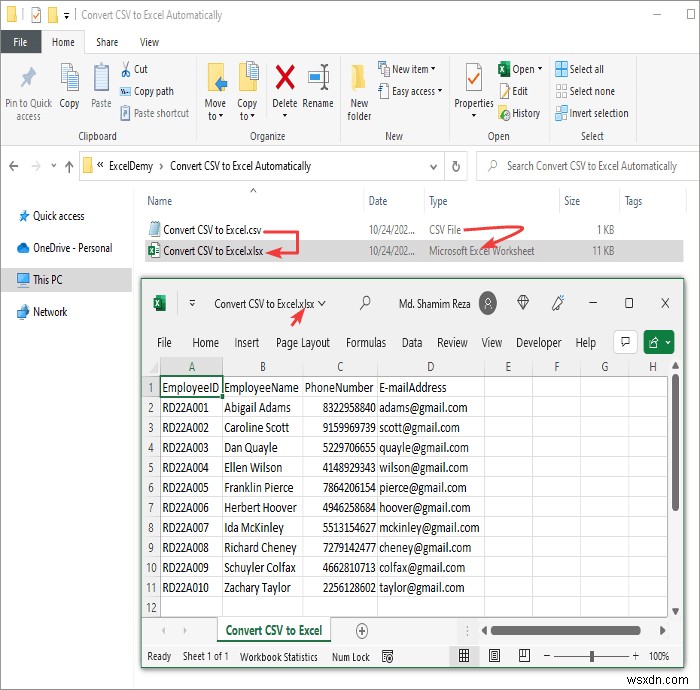This screenshot has height=690, width=700.
Task: Click the Paste clipboard icon
Action: coord(101,78)
